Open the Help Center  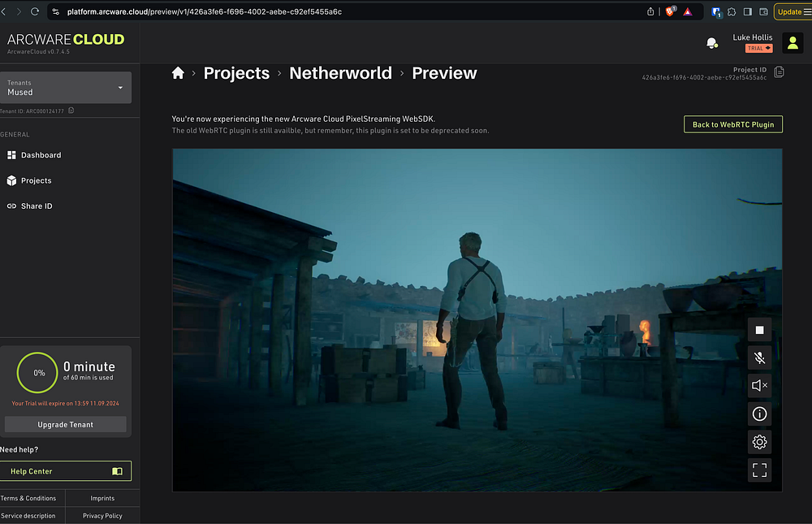tap(65, 471)
